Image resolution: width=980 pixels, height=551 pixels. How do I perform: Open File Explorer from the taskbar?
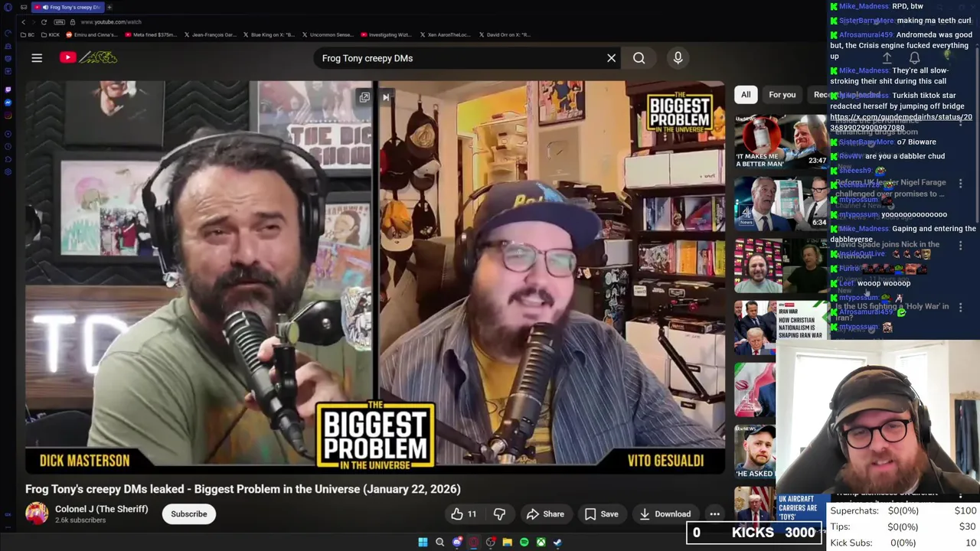pos(507,542)
